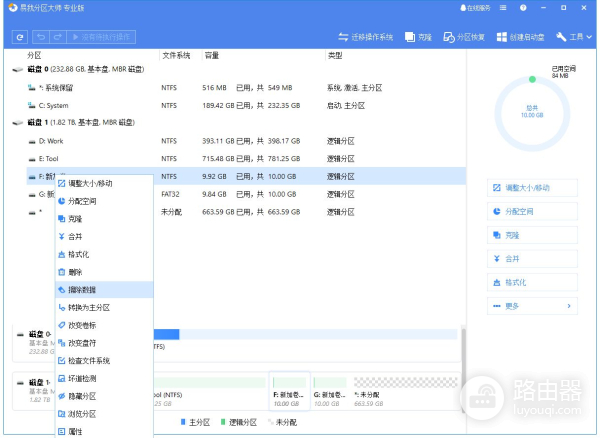
Task: Click the 没有待执行操作 execute button
Action: point(101,37)
